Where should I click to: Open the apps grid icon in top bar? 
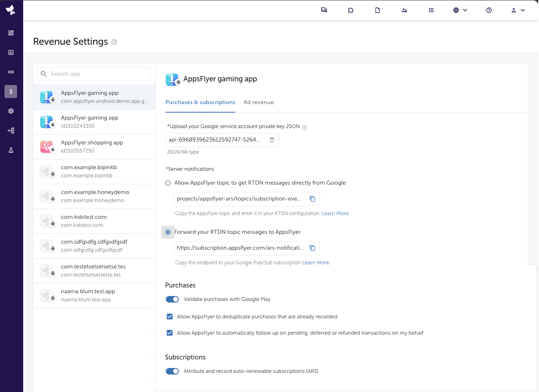(x=431, y=10)
